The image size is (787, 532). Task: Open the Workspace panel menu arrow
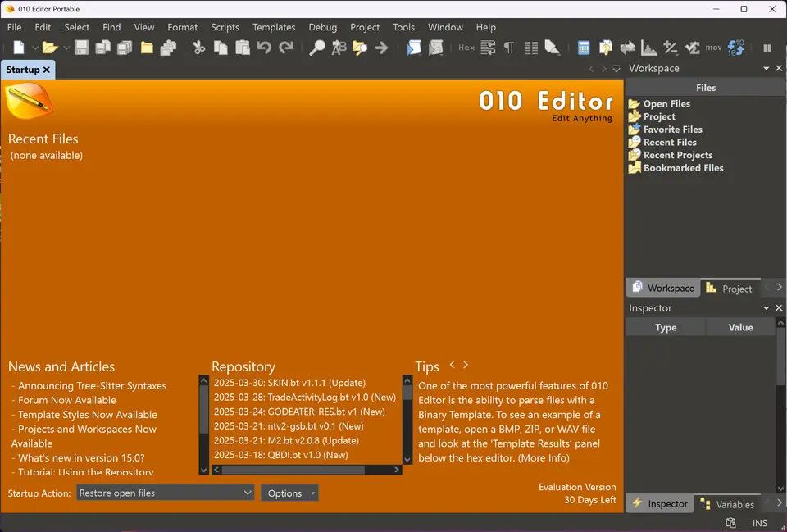[766, 68]
